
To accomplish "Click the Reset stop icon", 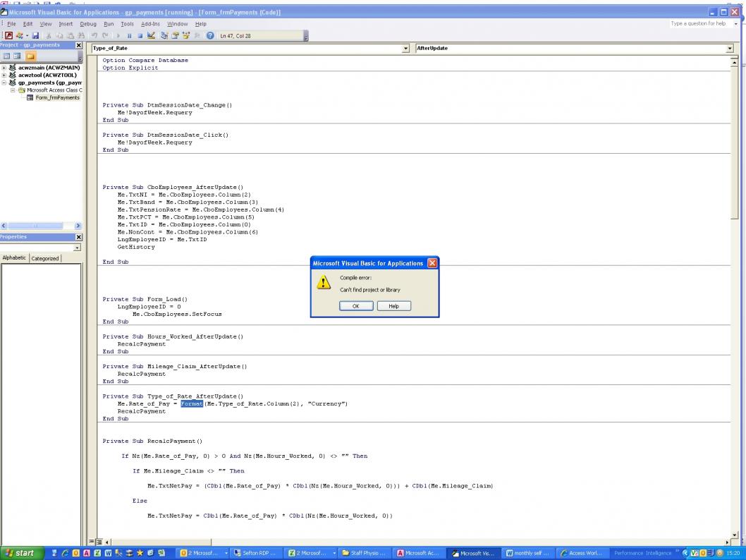I will (x=140, y=36).
